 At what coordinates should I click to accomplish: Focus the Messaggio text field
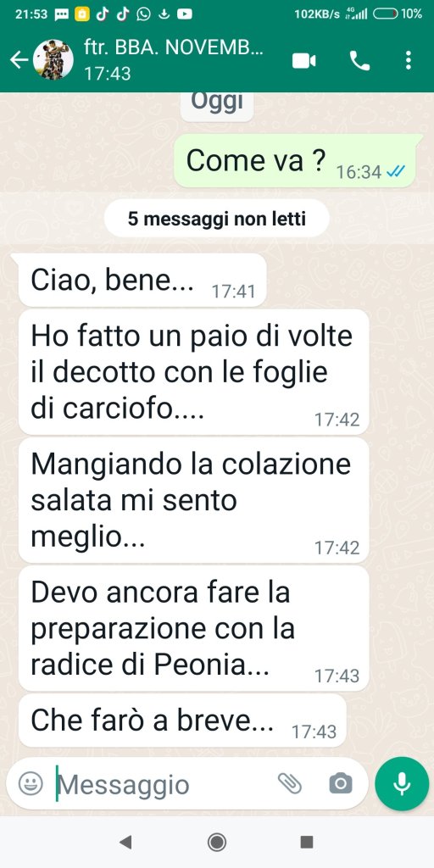click(164, 784)
